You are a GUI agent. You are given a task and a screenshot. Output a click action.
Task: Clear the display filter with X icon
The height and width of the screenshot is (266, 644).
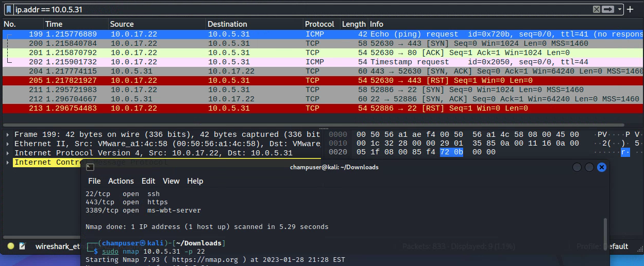pyautogui.click(x=596, y=9)
